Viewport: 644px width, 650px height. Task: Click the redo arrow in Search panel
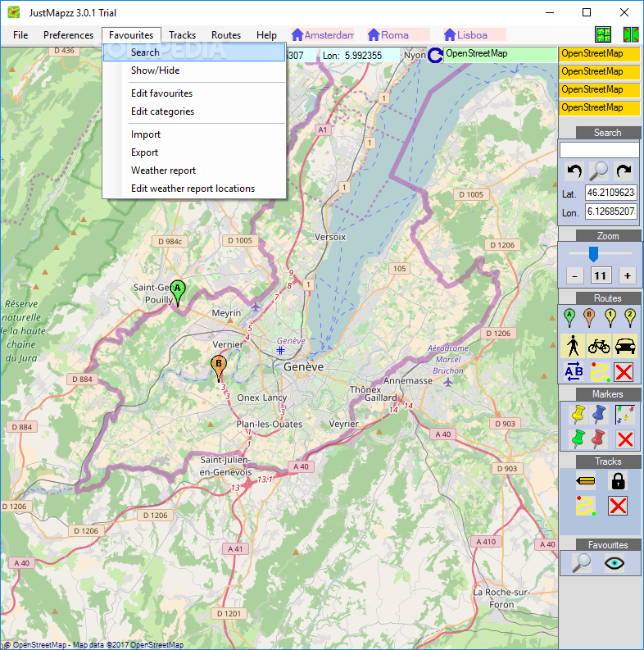pos(624,170)
